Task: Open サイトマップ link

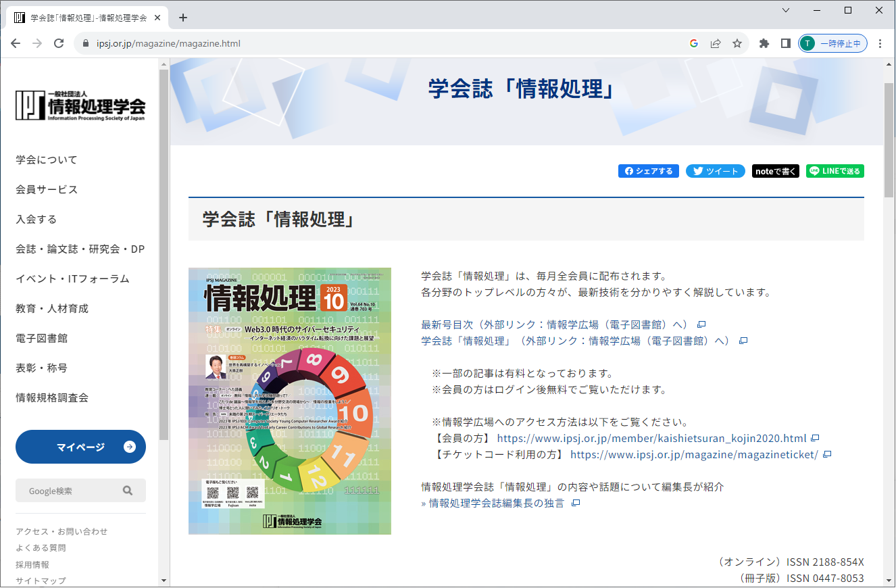Action: click(x=41, y=581)
